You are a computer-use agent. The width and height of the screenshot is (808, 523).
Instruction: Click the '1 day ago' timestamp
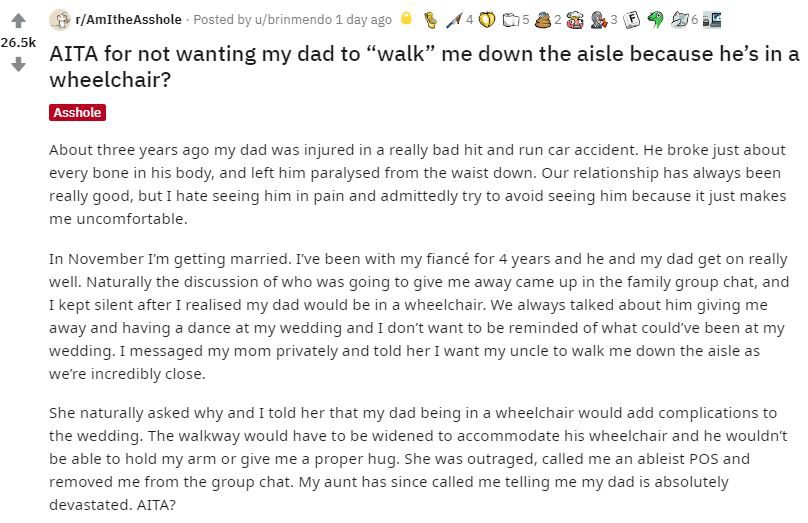point(363,20)
